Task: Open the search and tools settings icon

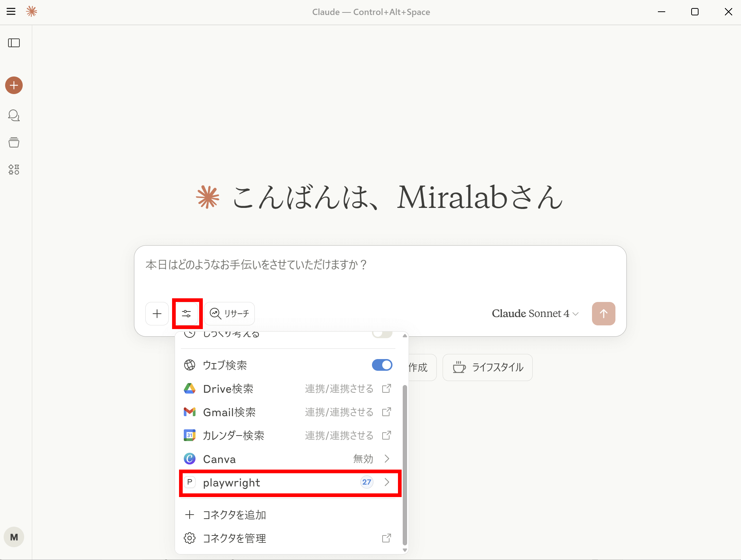Action: tap(187, 314)
